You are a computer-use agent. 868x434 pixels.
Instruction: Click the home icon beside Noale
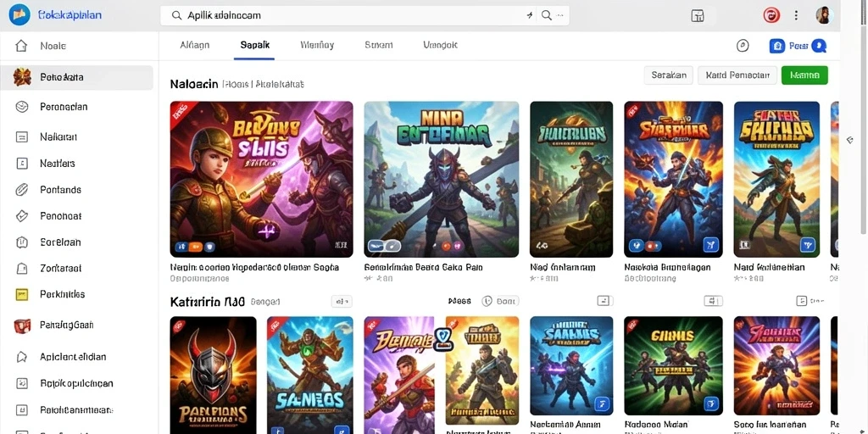[x=21, y=46]
